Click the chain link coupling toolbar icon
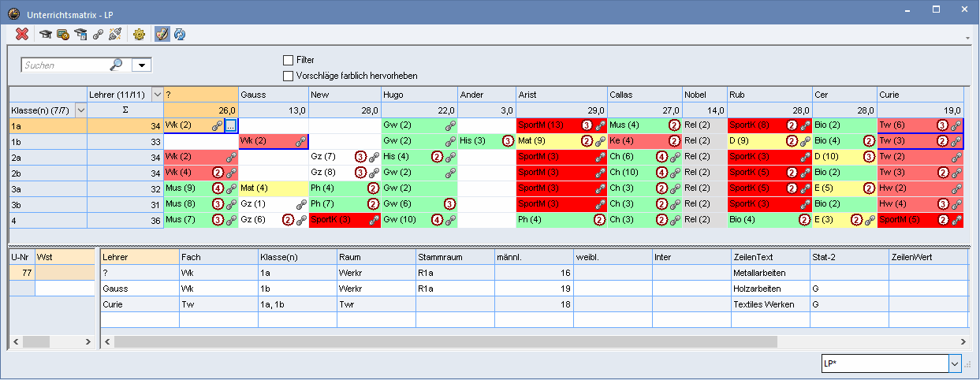 tap(98, 34)
